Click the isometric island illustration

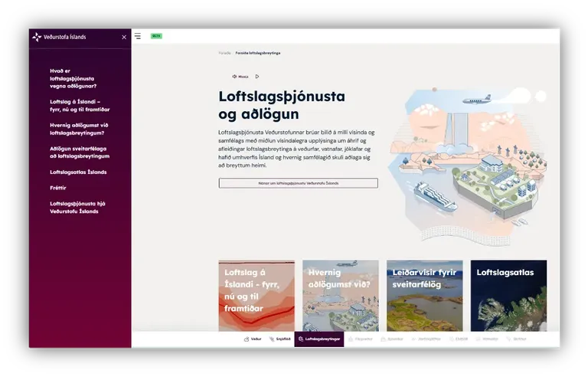(x=467, y=167)
